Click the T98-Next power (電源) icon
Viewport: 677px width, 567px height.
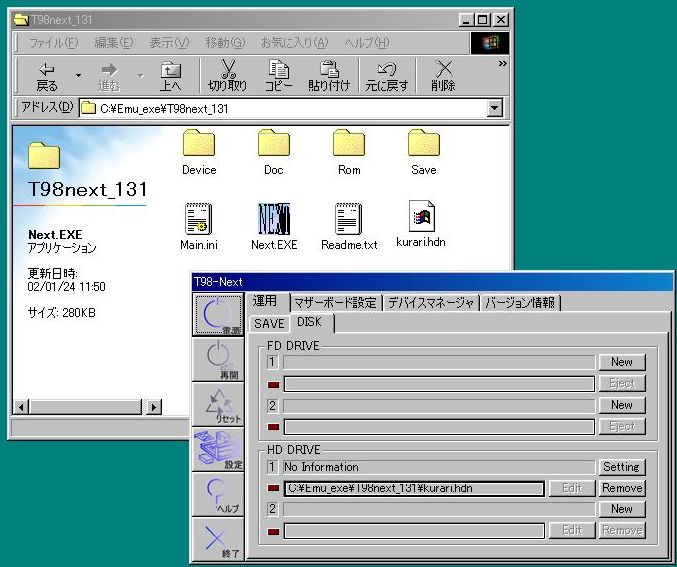tap(218, 314)
